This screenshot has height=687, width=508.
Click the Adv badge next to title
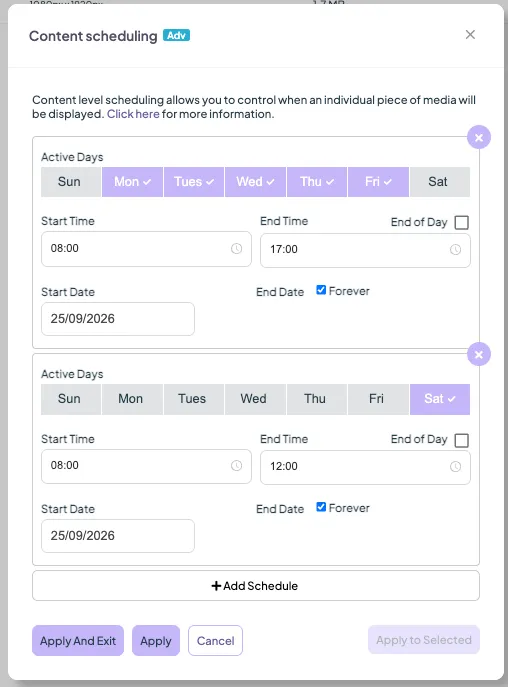(176, 35)
